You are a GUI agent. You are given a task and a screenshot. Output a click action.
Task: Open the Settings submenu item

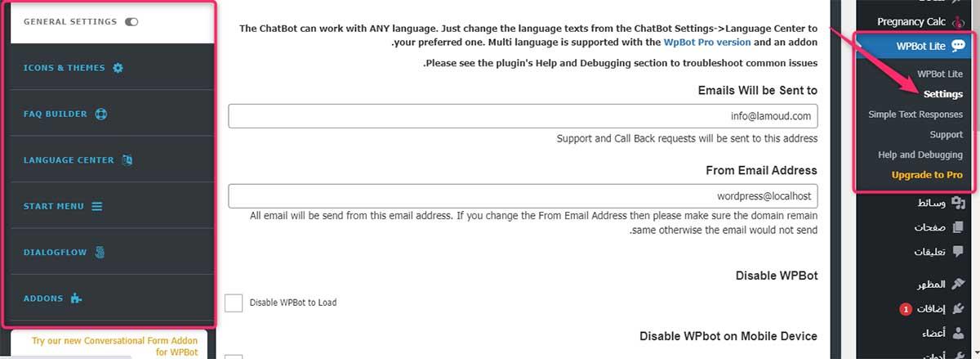pos(942,94)
